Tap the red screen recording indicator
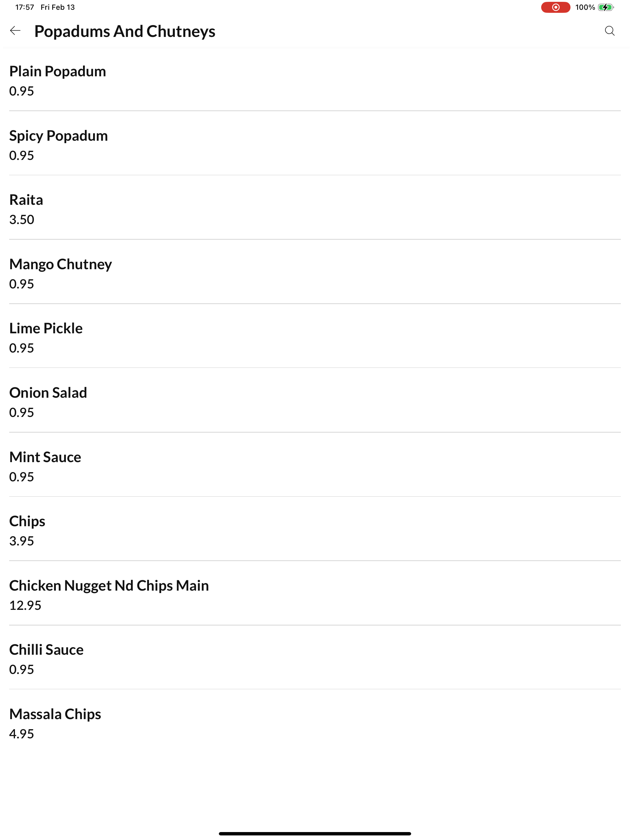Viewport: 630px width, 840px height. click(555, 7)
